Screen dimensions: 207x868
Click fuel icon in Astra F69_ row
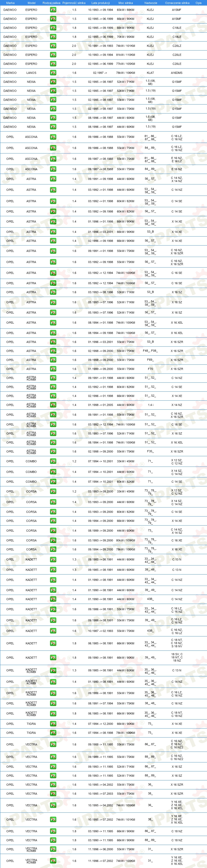(x=53, y=360)
